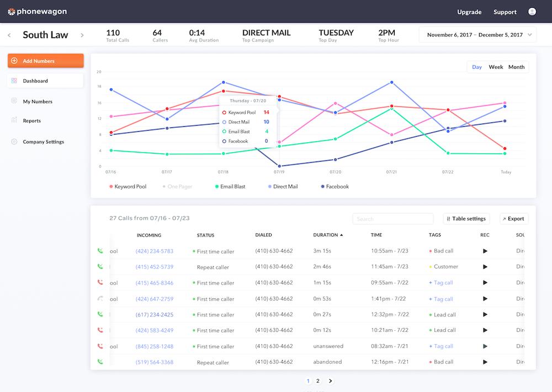Toggle Direct Mail series in chart legend
Viewport: 552px width, 392px height.
[x=283, y=187]
